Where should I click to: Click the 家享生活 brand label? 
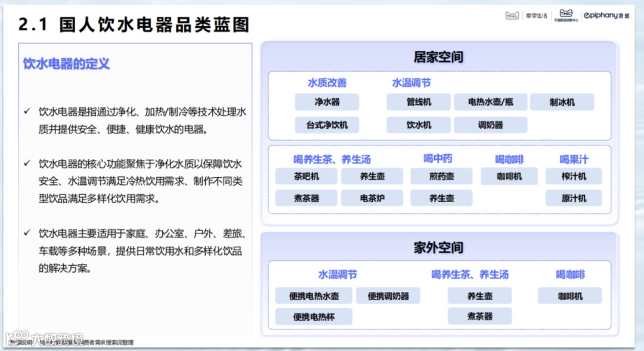[537, 16]
